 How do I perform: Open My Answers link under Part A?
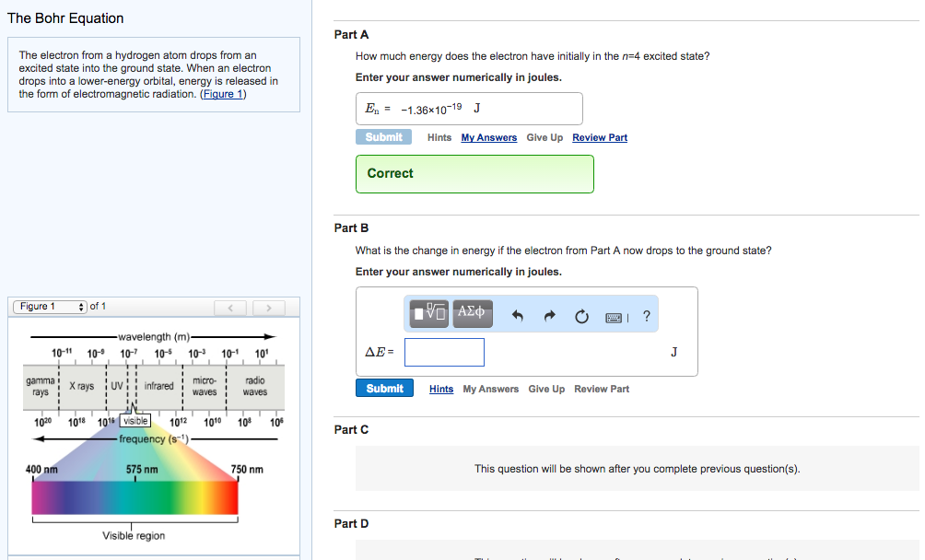point(488,138)
